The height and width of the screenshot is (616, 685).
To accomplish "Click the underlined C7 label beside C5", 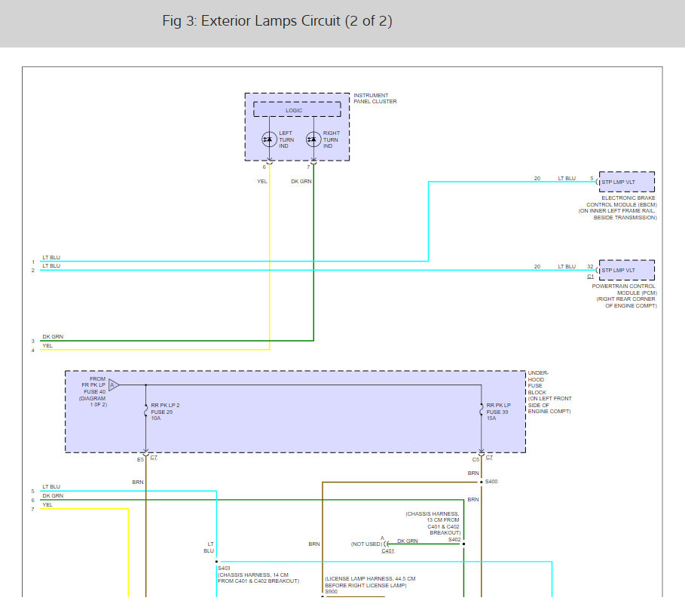I will [489, 458].
